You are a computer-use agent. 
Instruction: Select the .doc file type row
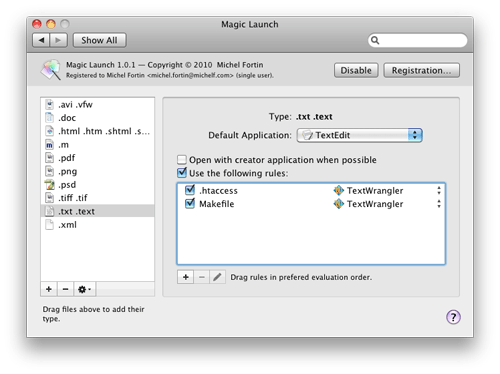pos(97,118)
